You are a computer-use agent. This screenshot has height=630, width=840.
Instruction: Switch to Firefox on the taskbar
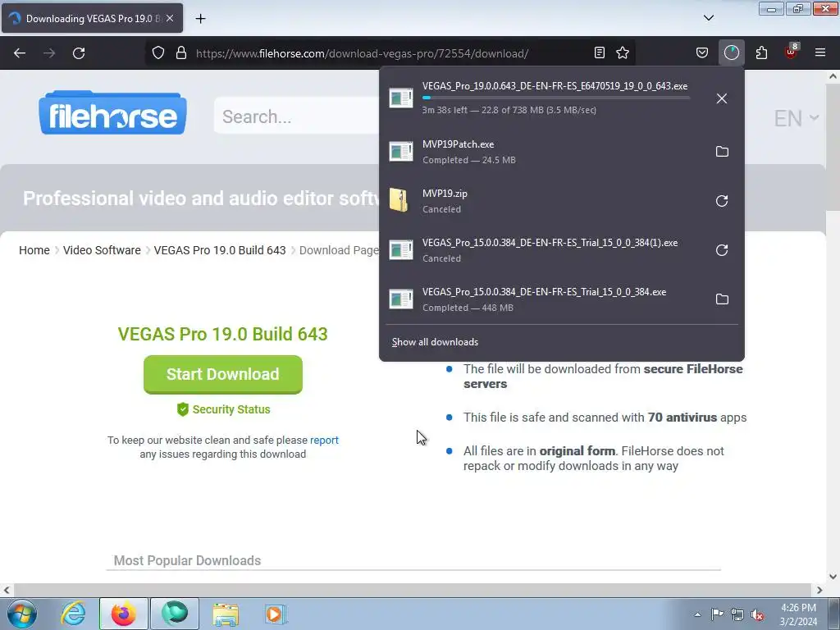click(x=123, y=614)
